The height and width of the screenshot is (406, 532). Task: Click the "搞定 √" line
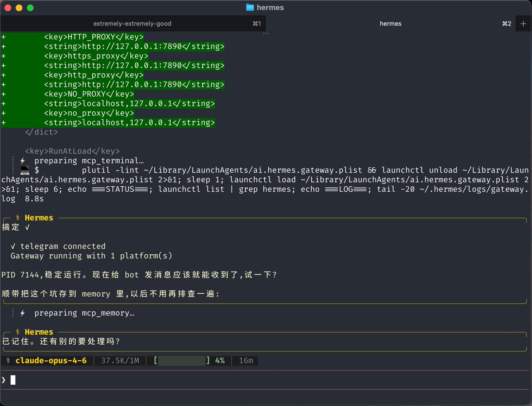click(16, 228)
